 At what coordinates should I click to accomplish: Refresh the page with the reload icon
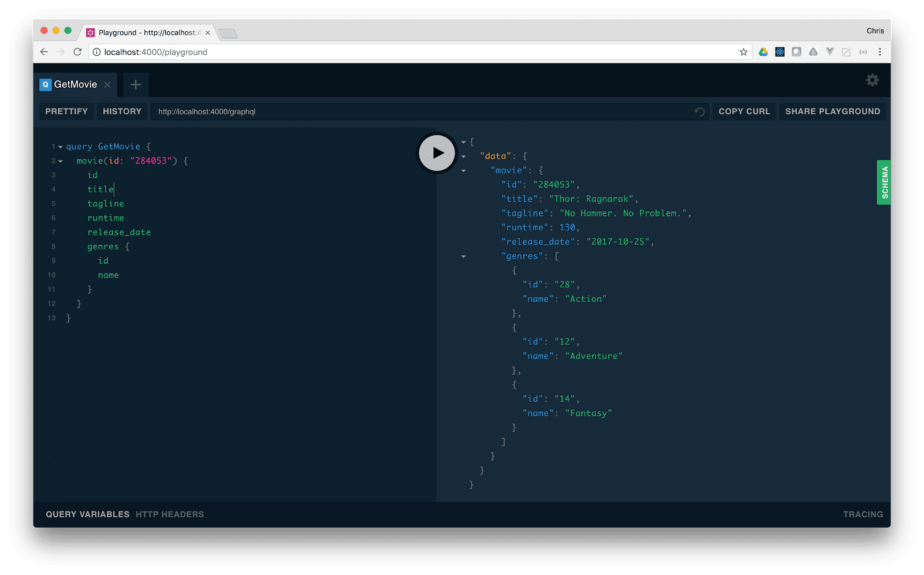pyautogui.click(x=77, y=51)
